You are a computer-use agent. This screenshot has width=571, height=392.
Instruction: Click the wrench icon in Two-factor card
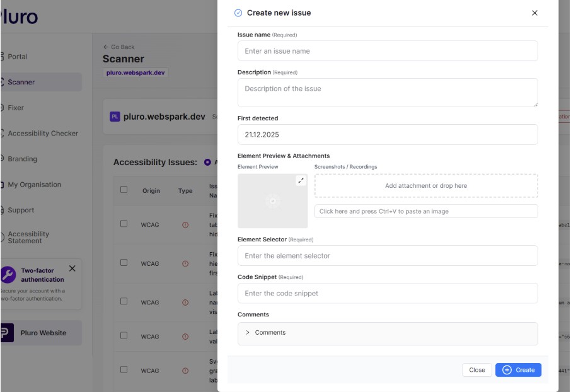[x=8, y=275]
